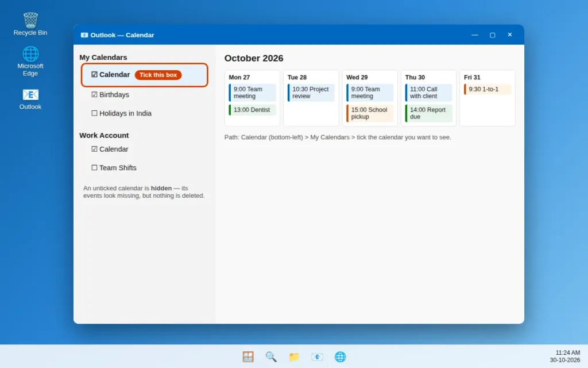This screenshot has height=368, width=588.
Task: Open the Edge globe icon in taskbar
Action: point(340,356)
